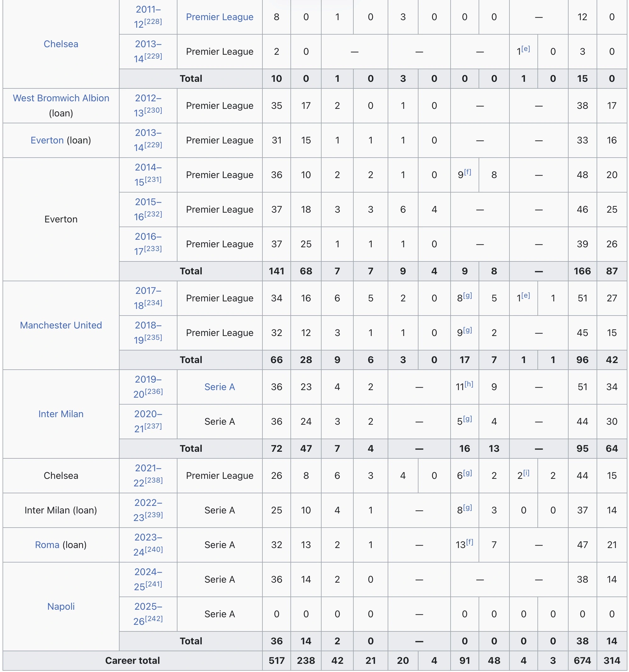
Task: Open the Manchester United link
Action: 61,325
